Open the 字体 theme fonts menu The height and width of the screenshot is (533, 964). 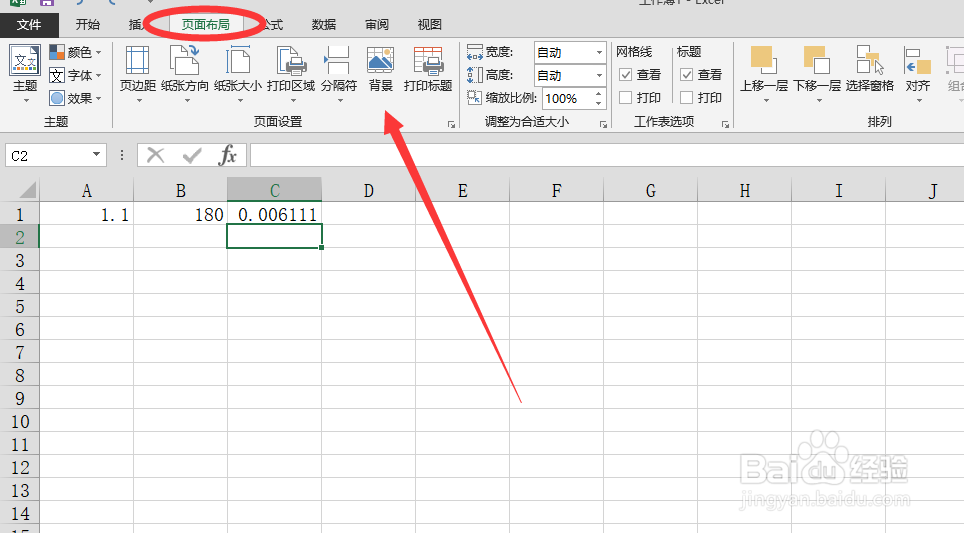tap(75, 75)
